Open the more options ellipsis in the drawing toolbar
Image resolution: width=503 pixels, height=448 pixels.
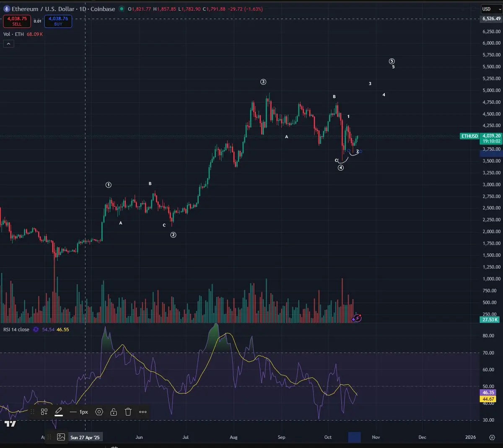(143, 412)
